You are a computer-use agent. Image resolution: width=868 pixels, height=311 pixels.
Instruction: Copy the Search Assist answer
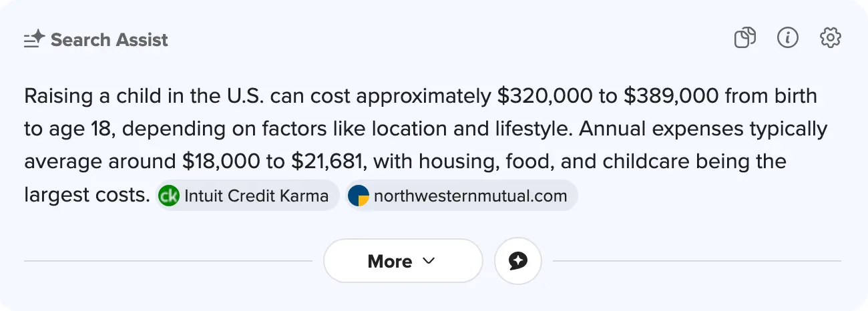pyautogui.click(x=744, y=38)
